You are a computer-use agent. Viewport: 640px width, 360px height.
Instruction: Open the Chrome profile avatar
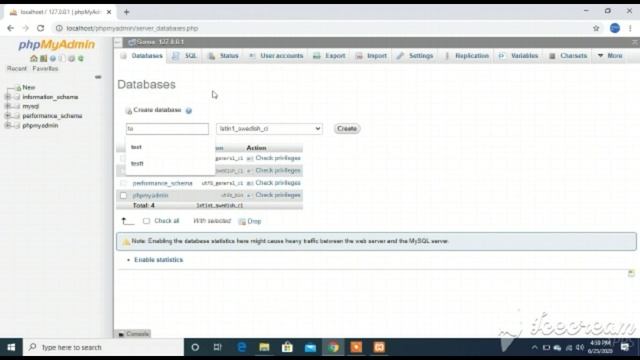point(615,28)
